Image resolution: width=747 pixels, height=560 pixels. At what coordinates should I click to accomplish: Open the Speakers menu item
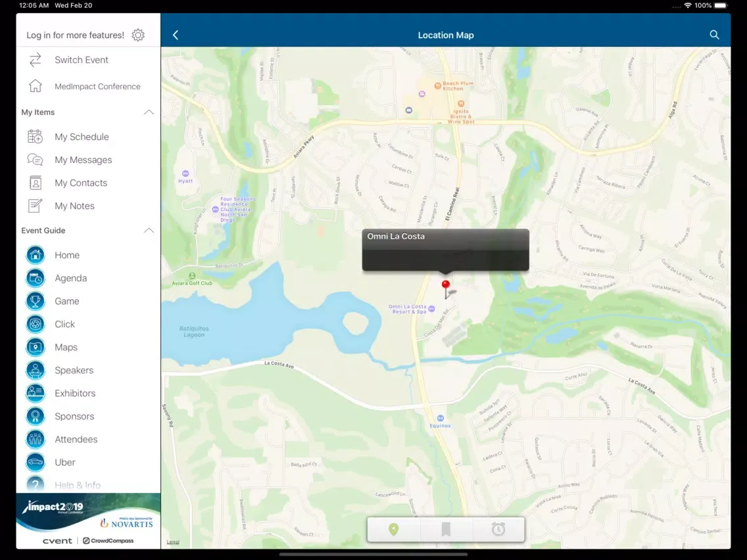click(x=89, y=370)
